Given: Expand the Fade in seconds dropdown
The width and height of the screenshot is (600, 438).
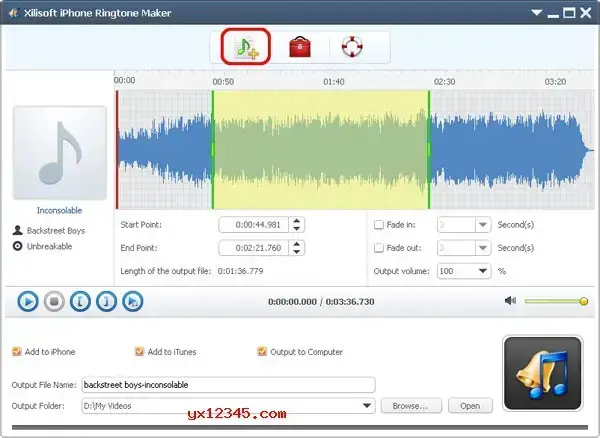Looking at the screenshot, I should pyautogui.click(x=483, y=225).
